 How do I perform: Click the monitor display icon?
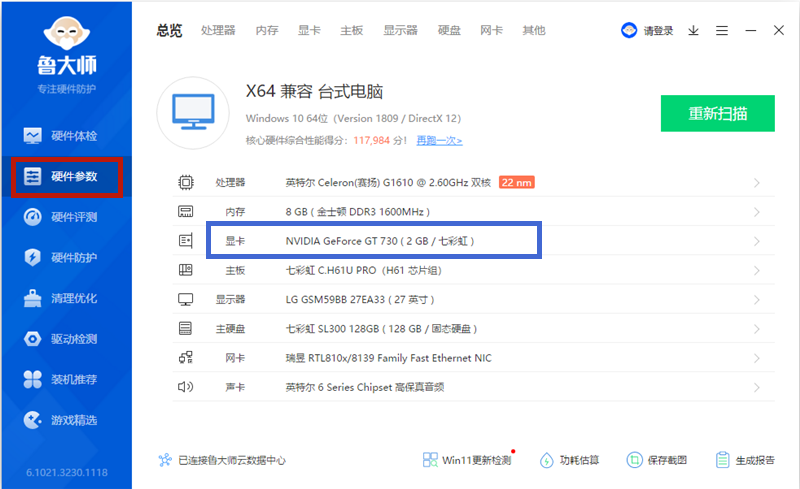[x=185, y=300]
